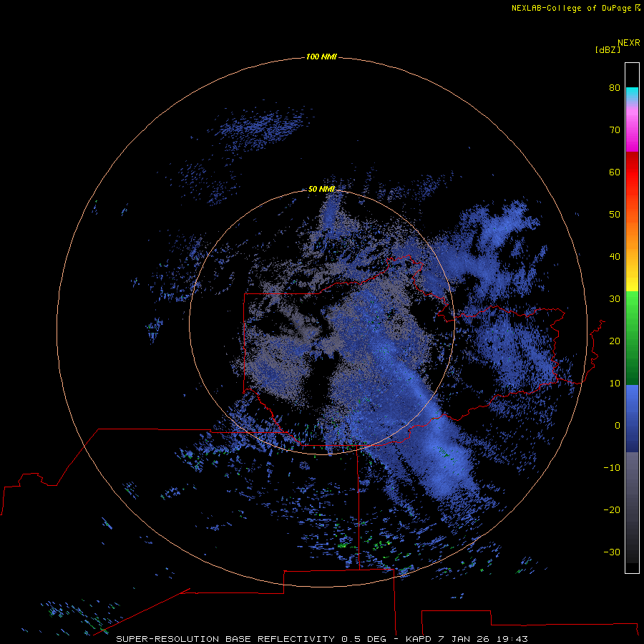Click the NEXLAB-College of DuPage watermark text

[x=571, y=8]
